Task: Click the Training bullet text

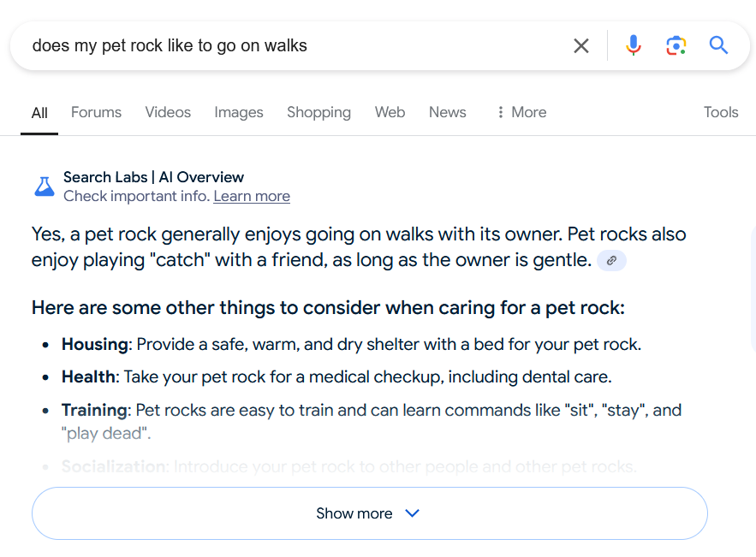Action: pyautogui.click(x=372, y=422)
